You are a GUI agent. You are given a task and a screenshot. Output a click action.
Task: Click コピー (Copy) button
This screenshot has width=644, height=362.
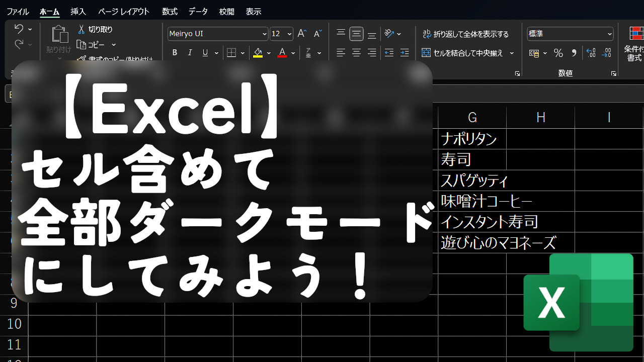click(x=91, y=45)
